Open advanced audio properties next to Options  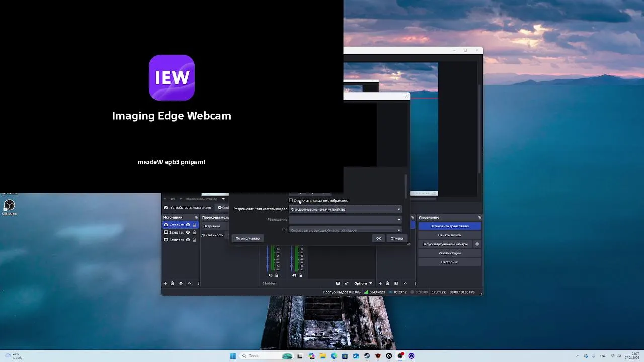tap(346, 283)
